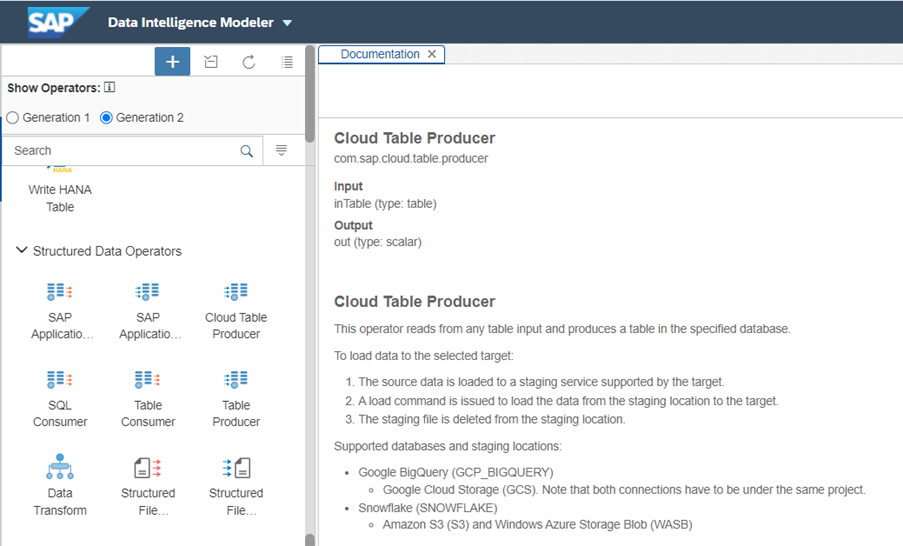Click the search magnifier icon

point(247,151)
